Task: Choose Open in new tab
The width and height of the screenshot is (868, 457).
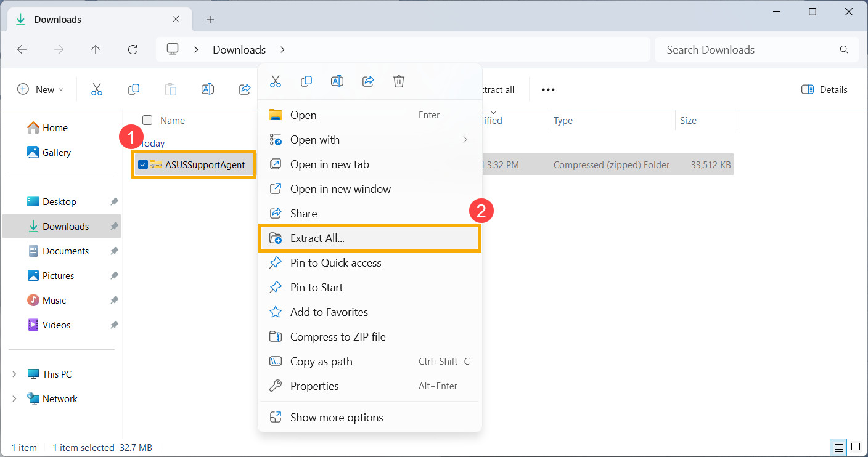Action: coord(370,164)
